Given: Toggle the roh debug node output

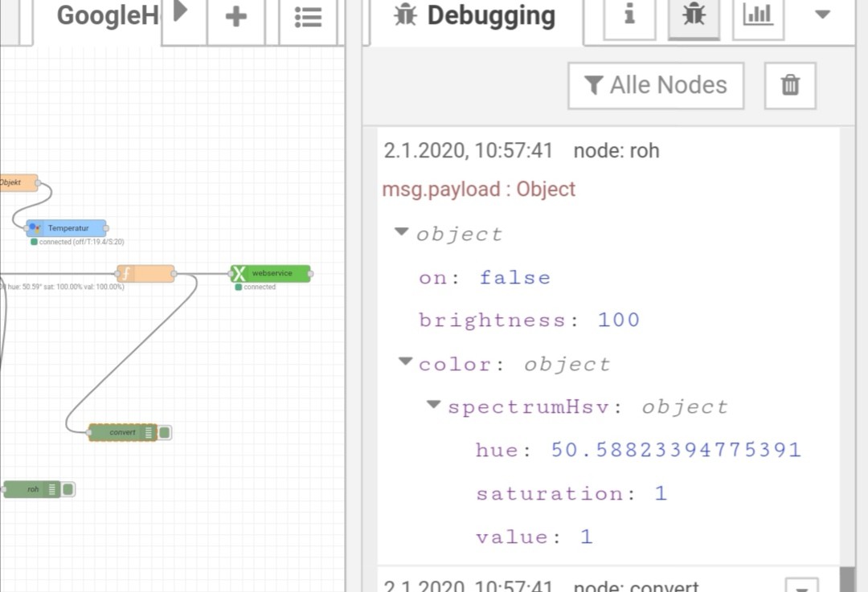Looking at the screenshot, I should [x=68, y=489].
